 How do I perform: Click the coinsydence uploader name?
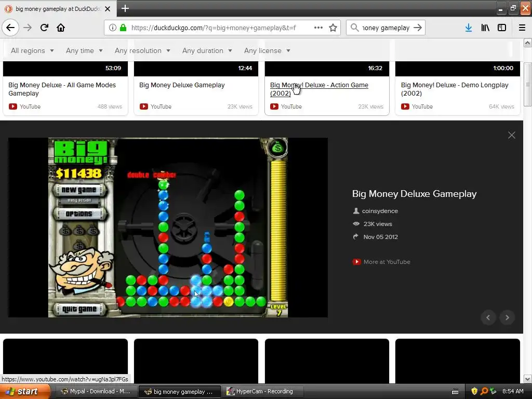[380, 211]
